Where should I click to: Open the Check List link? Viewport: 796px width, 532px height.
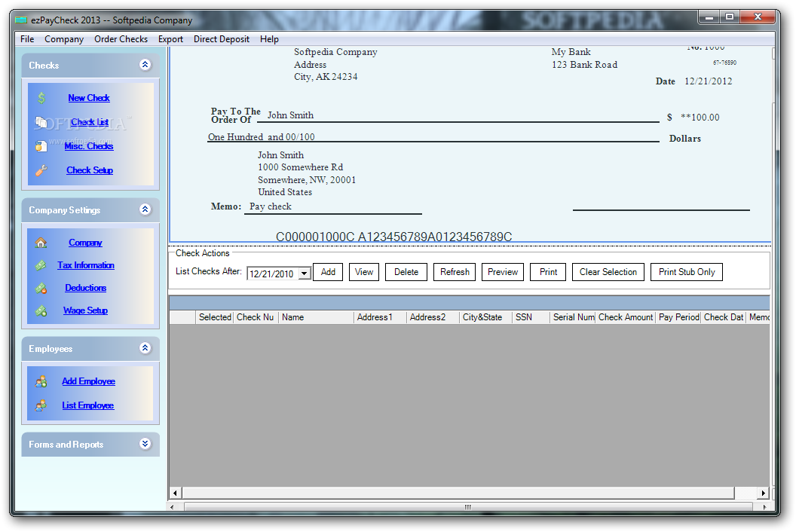point(90,122)
